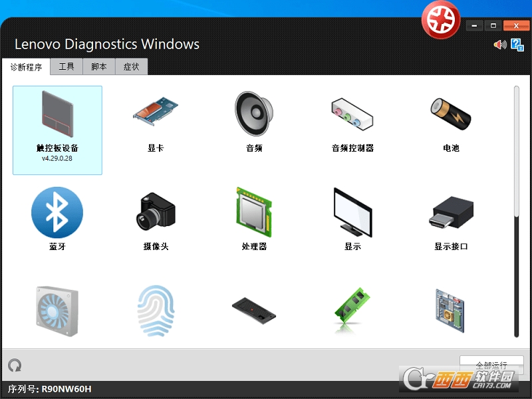Open the help question mark icon
532x399 pixels.
coord(517,45)
